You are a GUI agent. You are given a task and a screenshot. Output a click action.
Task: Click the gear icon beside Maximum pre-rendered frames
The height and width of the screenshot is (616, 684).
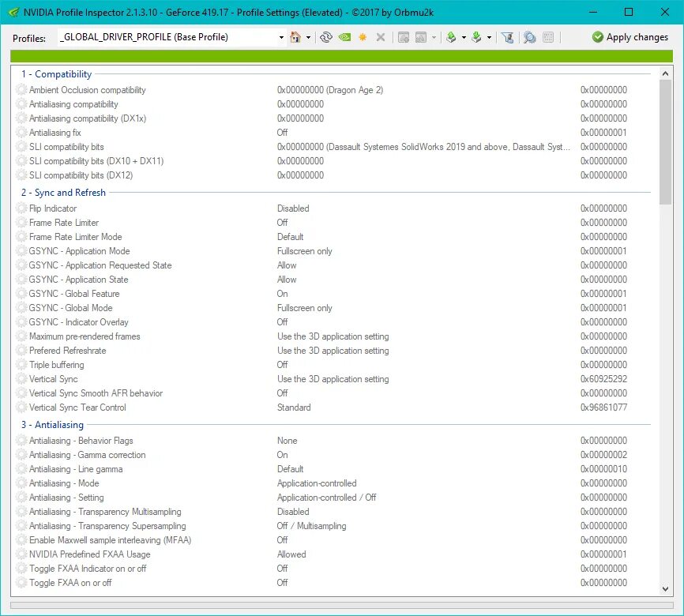(x=21, y=336)
